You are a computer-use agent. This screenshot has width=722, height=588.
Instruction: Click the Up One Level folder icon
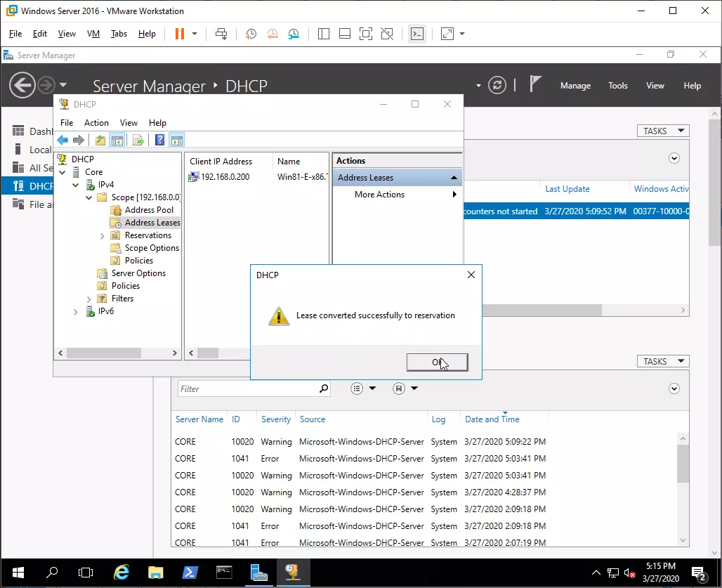[100, 140]
